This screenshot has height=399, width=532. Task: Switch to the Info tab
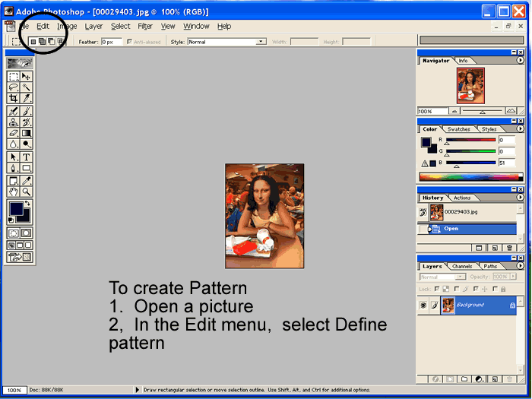pyautogui.click(x=463, y=61)
